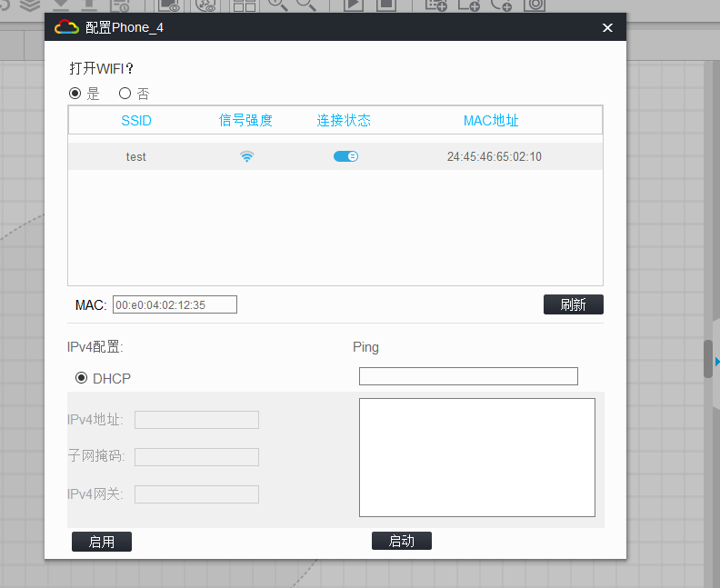The height and width of the screenshot is (588, 720).
Task: Select the test network name in the list
Action: point(136,157)
